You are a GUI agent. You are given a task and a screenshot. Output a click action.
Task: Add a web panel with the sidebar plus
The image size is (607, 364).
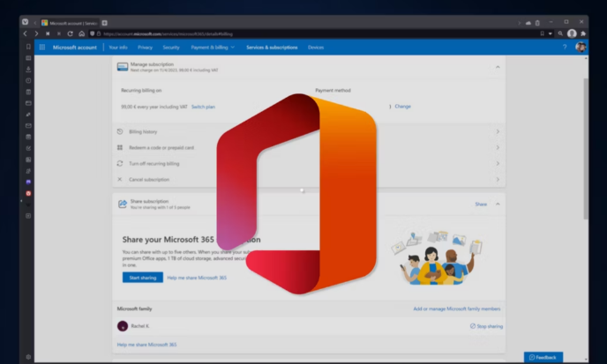tap(28, 216)
